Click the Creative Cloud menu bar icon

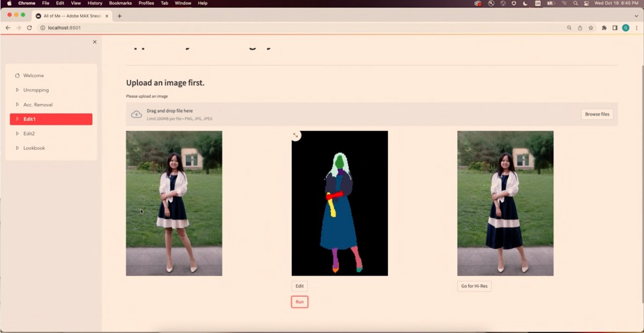(478, 3)
